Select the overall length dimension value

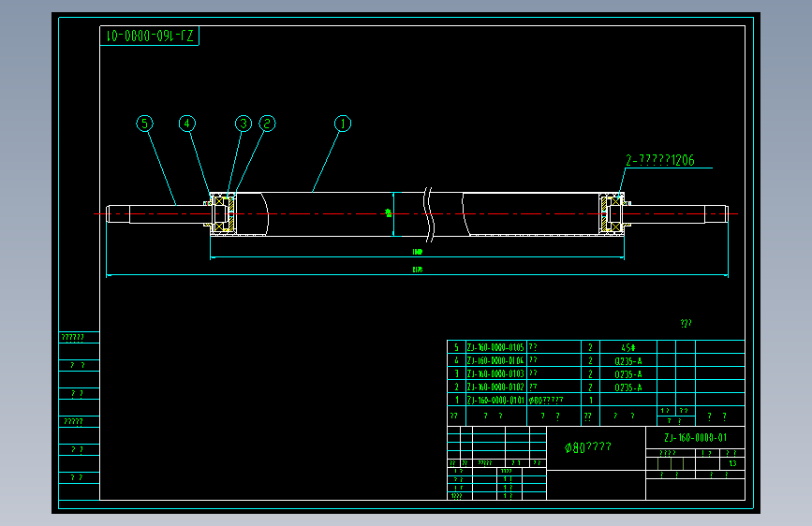click(x=418, y=270)
